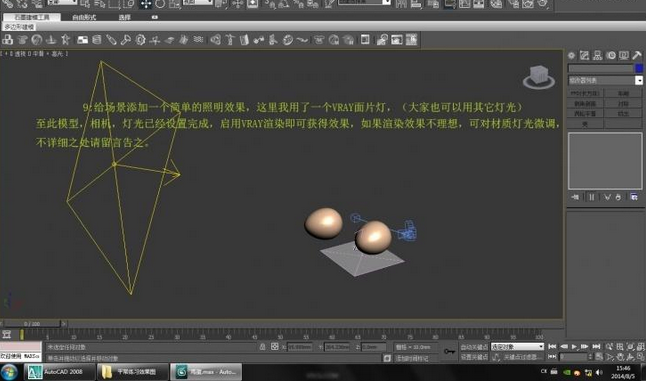Open Configure Modifier Sets
Image resolution: width=646 pixels, height=381 pixels.
(x=634, y=197)
